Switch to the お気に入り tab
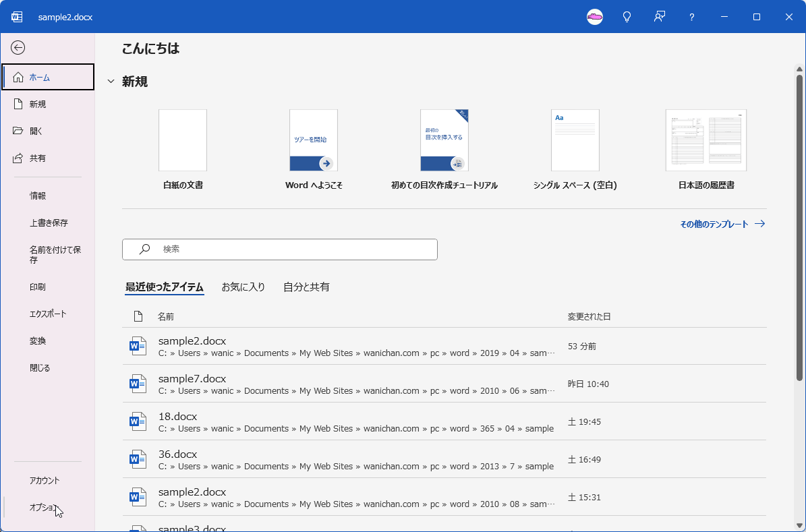The width and height of the screenshot is (806, 532). (x=243, y=287)
